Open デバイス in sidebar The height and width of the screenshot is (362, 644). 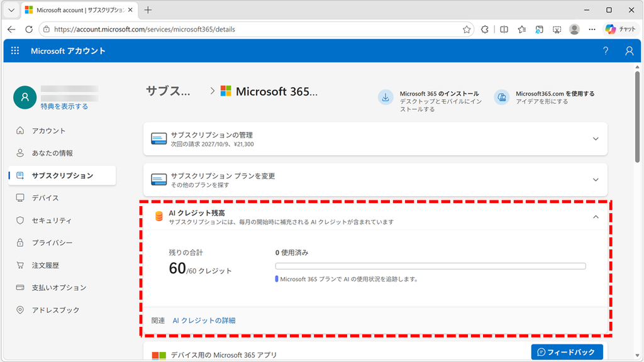[62, 198]
